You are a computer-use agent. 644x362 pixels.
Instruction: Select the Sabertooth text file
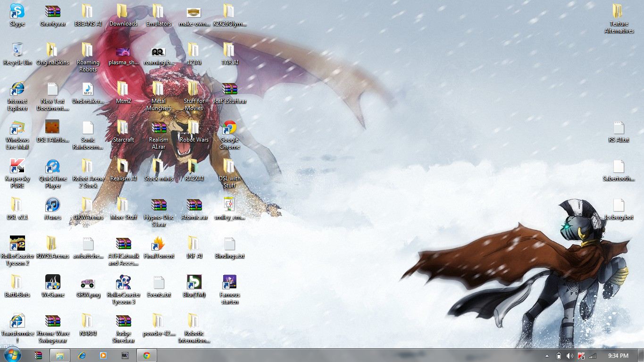pyautogui.click(x=619, y=170)
